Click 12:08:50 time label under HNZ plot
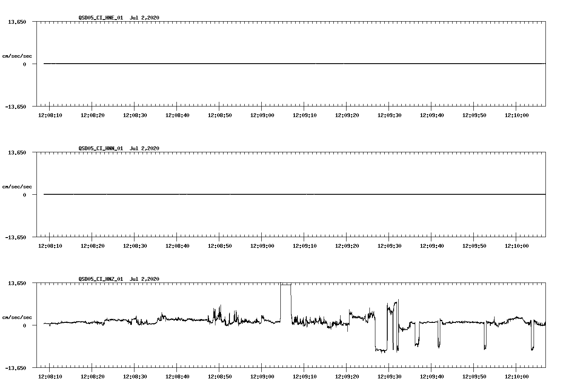 coord(220,377)
